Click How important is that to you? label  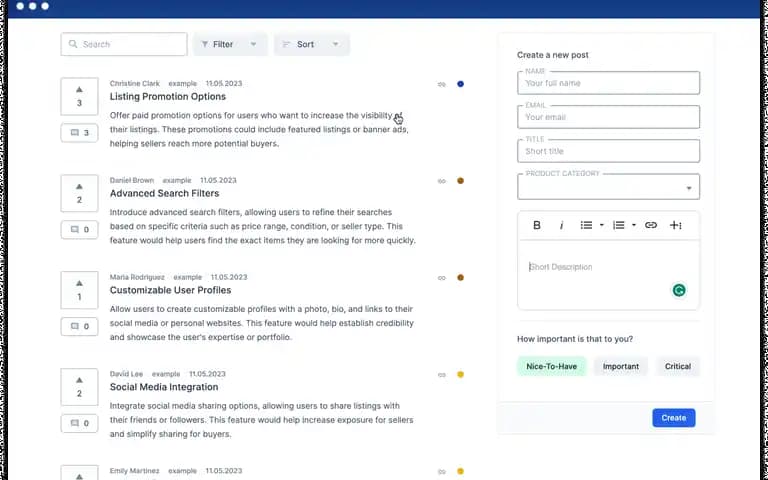(575, 339)
